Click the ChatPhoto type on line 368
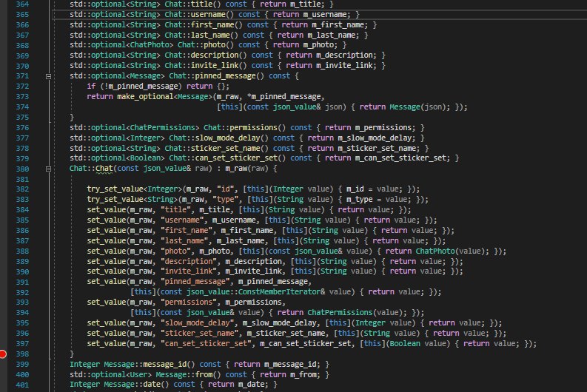The height and width of the screenshot is (392, 587). click(x=151, y=45)
